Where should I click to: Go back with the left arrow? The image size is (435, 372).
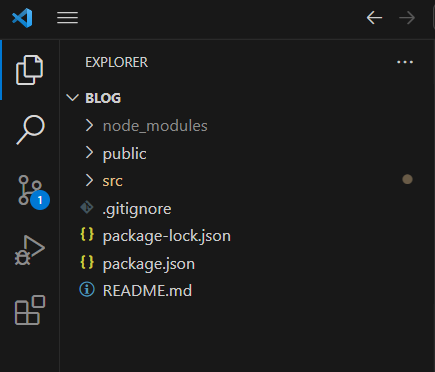click(374, 18)
